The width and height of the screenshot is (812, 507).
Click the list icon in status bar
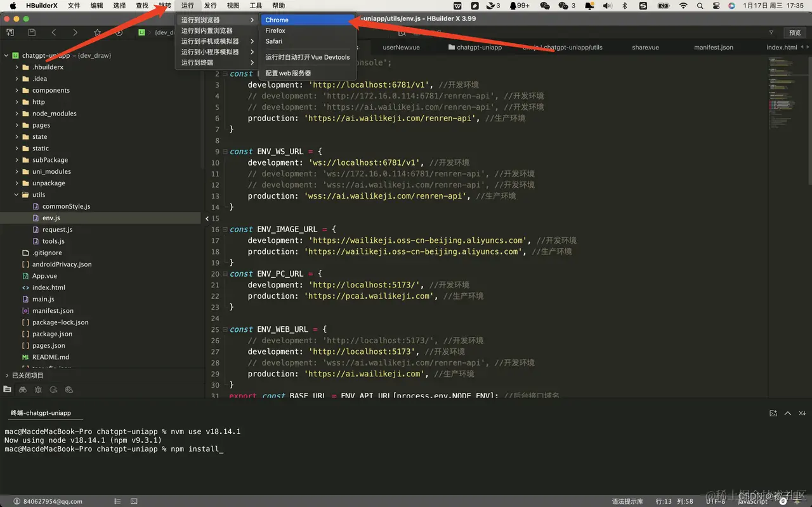(x=118, y=501)
